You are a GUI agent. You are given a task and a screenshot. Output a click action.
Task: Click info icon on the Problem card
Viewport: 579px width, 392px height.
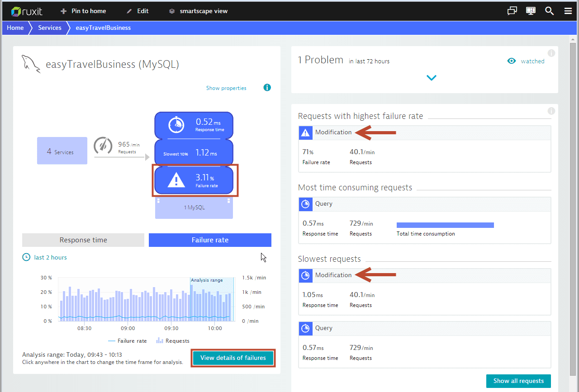(551, 53)
